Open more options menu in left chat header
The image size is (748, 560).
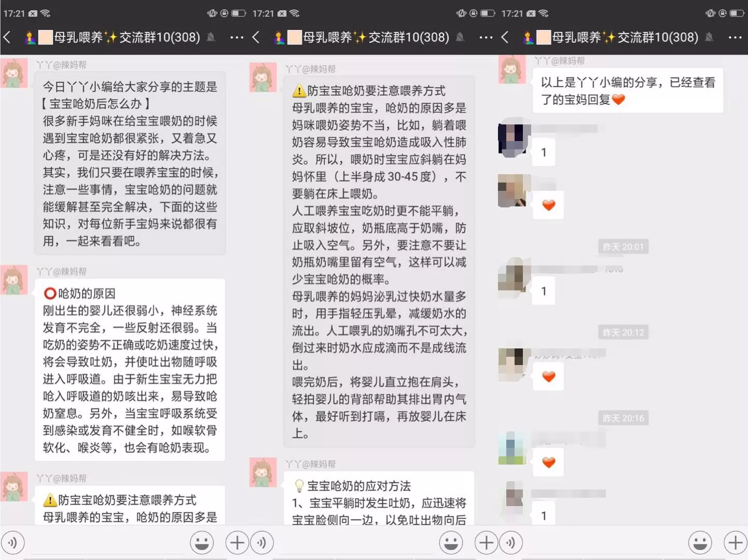[x=237, y=37]
